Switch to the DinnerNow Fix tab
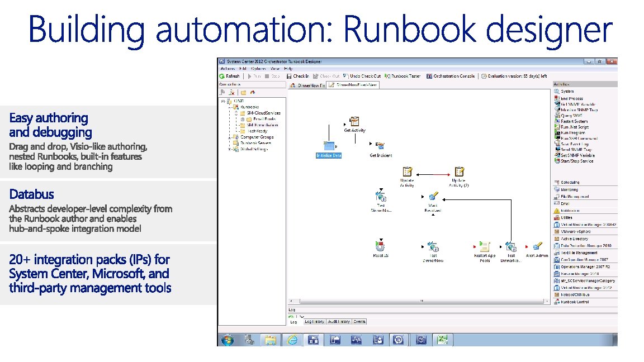The image size is (644, 362). [x=307, y=85]
